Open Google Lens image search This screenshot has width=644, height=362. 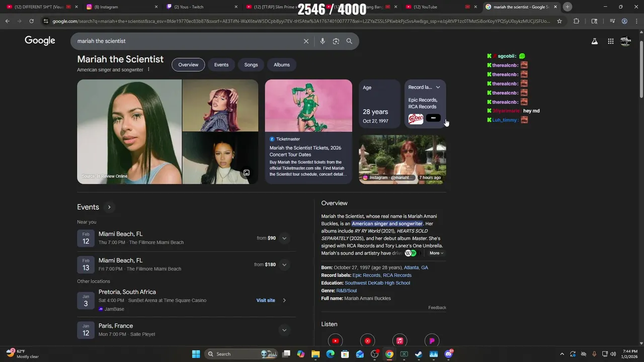(x=336, y=41)
